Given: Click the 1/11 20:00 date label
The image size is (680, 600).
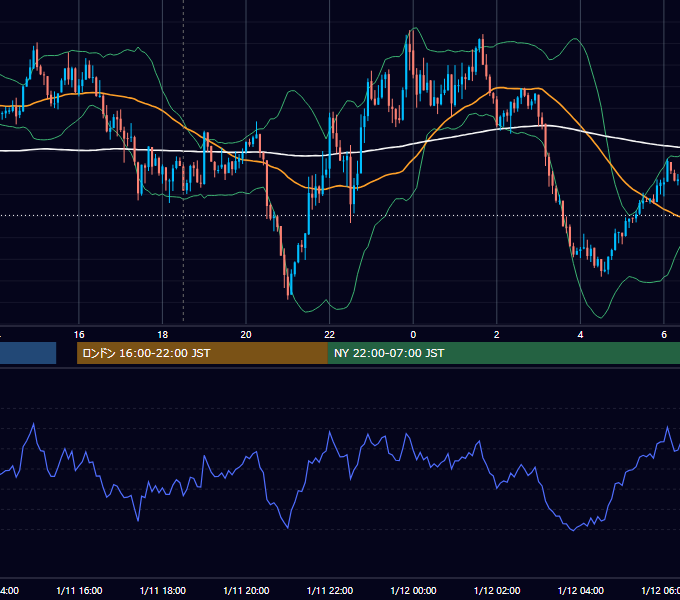Looking at the screenshot, I should 246,590.
